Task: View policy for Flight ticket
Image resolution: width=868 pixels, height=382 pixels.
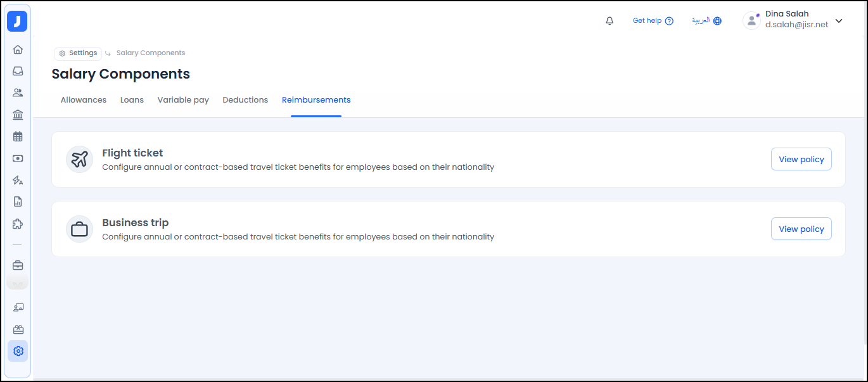Action: 801,160
